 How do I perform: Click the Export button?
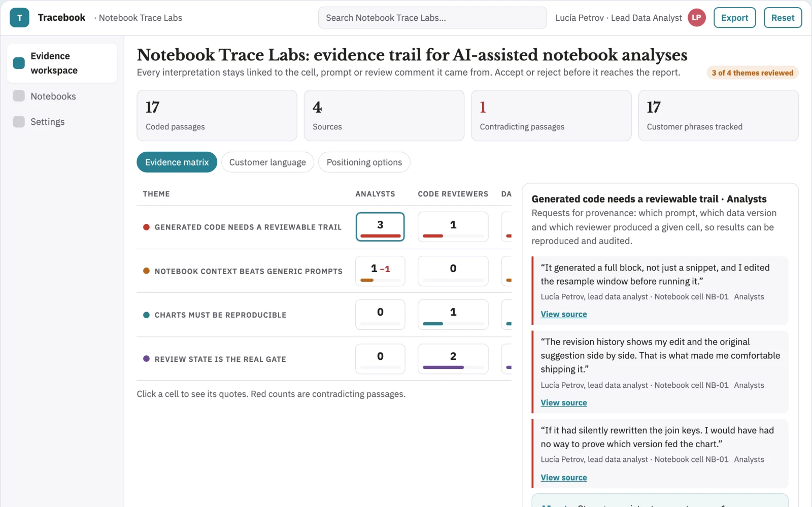[x=734, y=18]
